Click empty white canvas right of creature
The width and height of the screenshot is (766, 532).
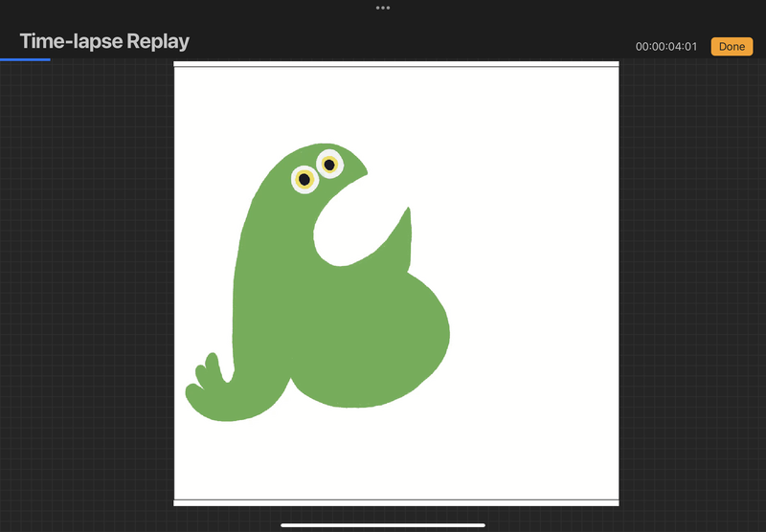[536, 287]
